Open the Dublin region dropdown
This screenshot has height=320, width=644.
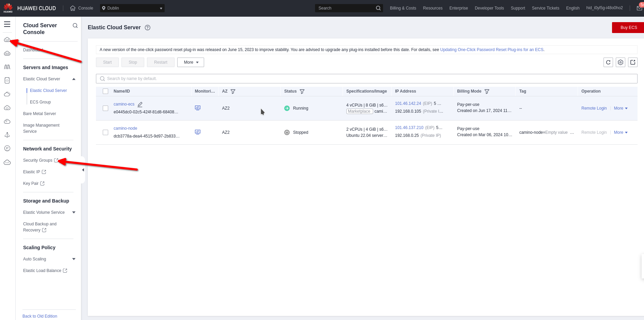(x=132, y=8)
